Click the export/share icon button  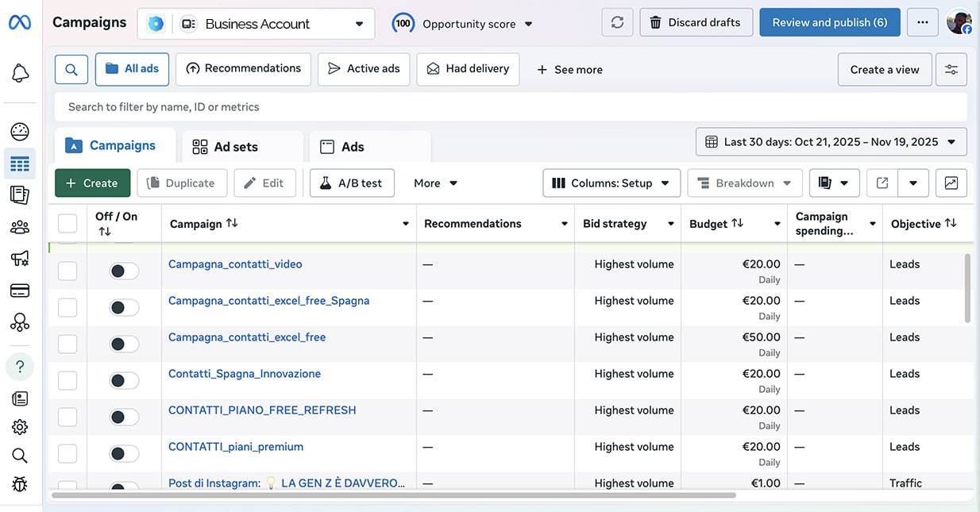click(x=882, y=183)
